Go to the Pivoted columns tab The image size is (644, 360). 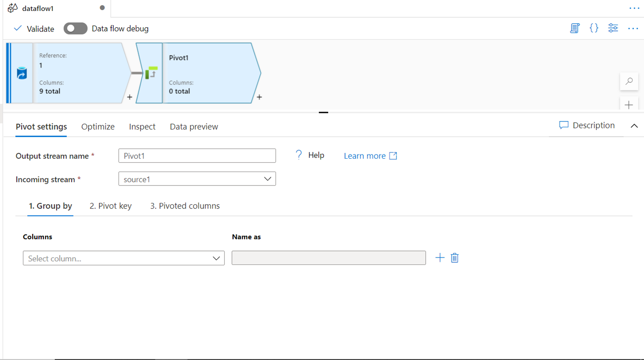pos(185,206)
